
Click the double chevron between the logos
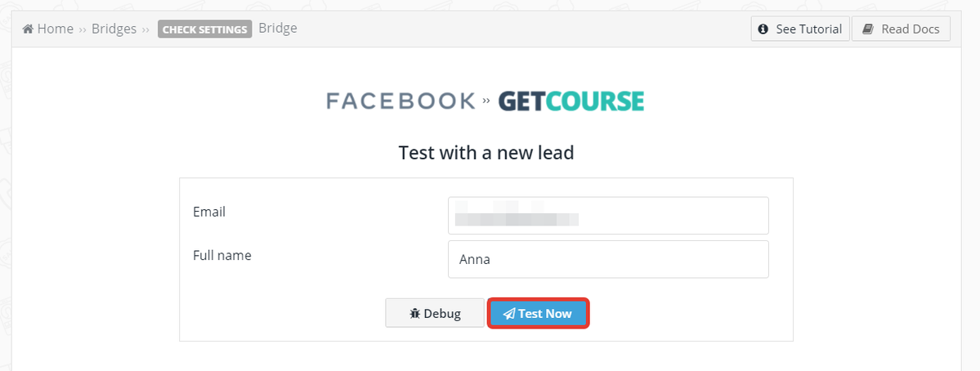coord(486,101)
